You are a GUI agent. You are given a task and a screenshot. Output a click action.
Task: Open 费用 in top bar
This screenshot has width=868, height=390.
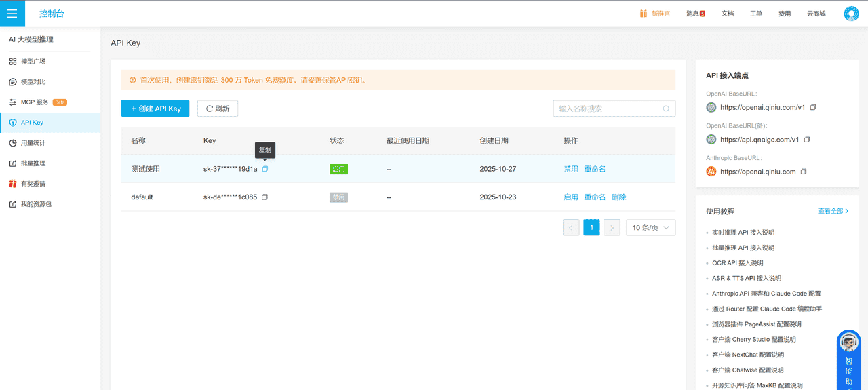(x=785, y=14)
